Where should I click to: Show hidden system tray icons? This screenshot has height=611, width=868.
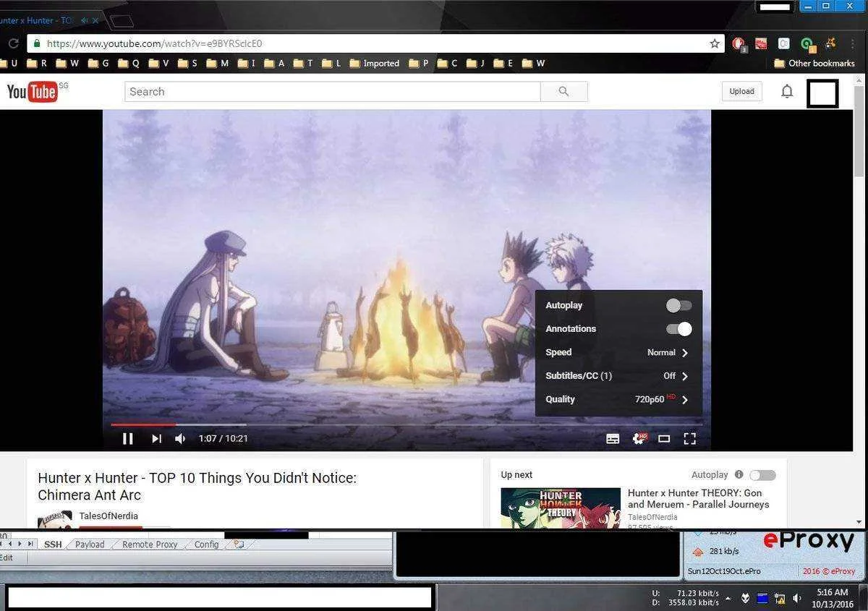[x=728, y=599]
